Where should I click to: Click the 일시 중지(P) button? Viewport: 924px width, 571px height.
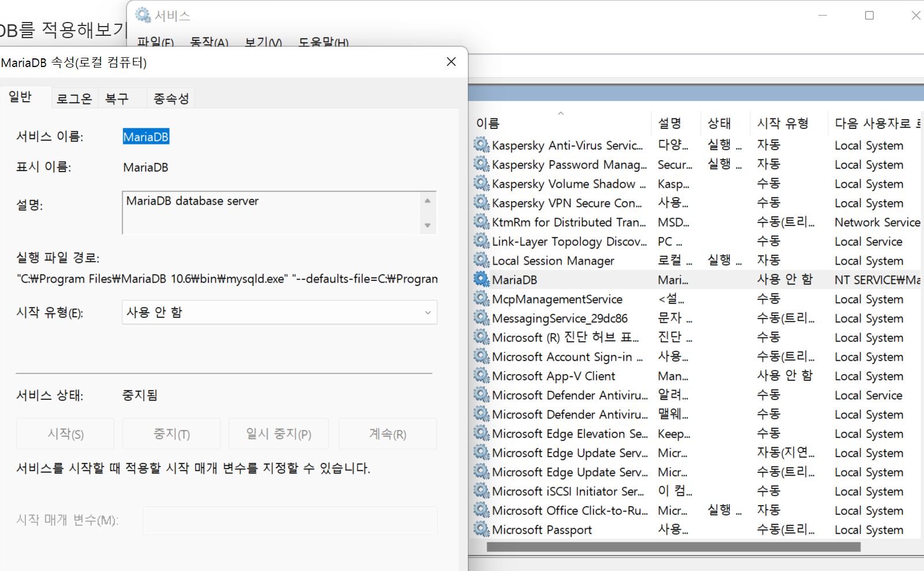(x=279, y=433)
